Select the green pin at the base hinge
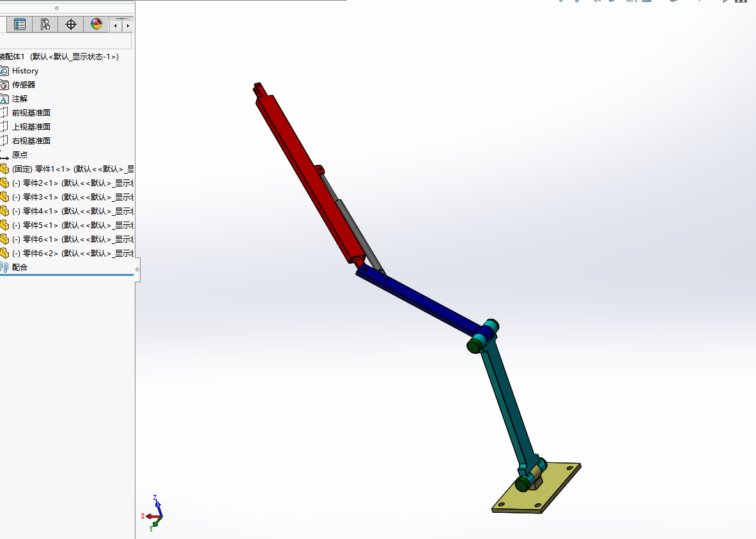Screen dimensions: 756x539 [521, 484]
